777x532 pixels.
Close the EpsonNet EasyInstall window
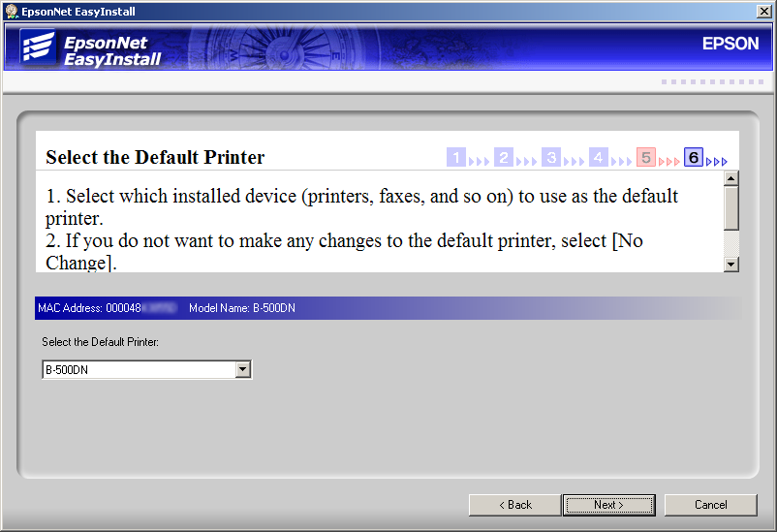tap(763, 11)
